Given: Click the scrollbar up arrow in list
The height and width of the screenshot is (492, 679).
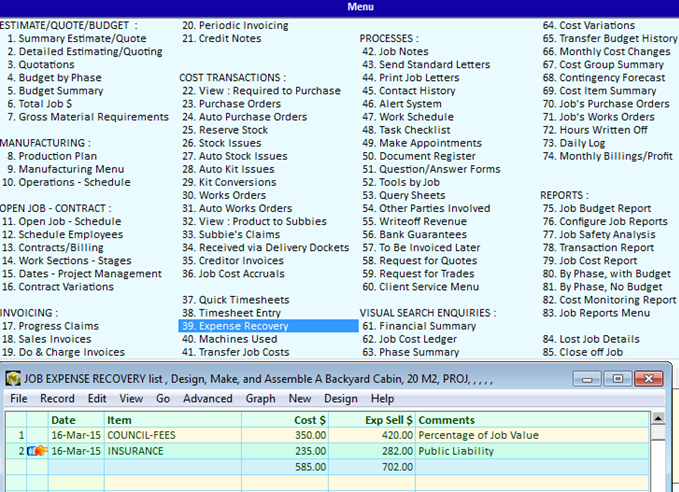Looking at the screenshot, I should (658, 418).
